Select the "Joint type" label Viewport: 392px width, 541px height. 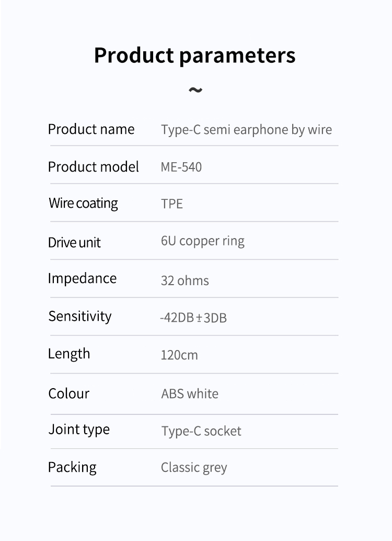coord(79,430)
